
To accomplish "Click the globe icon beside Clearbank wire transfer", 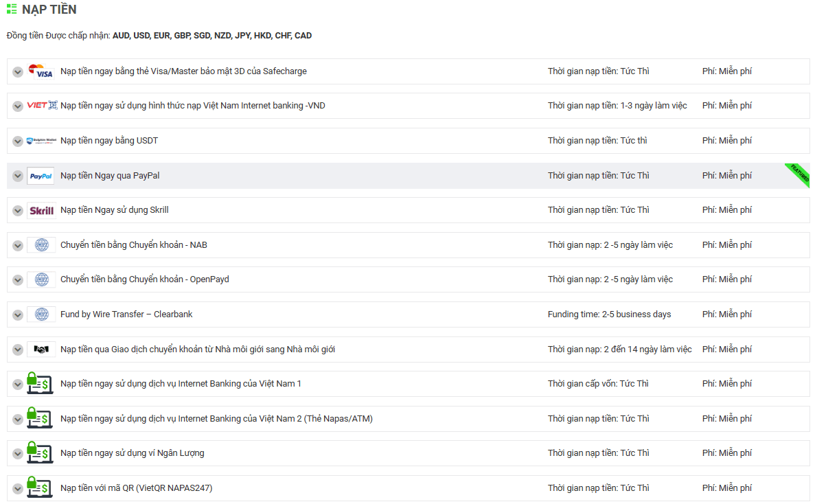I will point(42,314).
